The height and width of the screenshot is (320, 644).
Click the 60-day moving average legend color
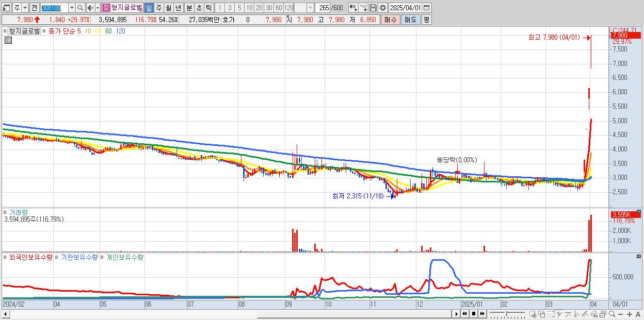(x=108, y=31)
